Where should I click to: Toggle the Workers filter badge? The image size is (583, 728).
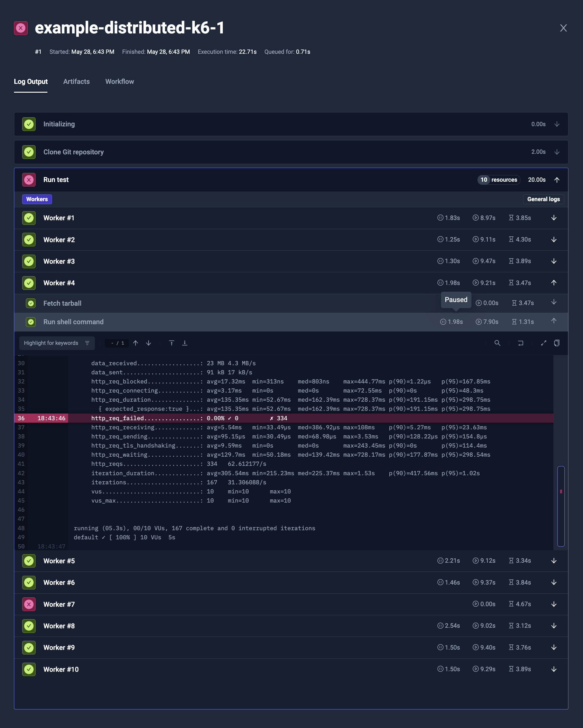coord(37,199)
